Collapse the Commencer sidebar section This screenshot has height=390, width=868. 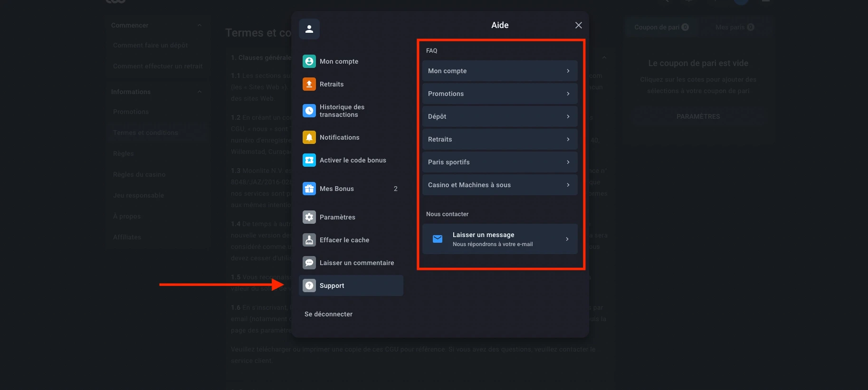[200, 25]
